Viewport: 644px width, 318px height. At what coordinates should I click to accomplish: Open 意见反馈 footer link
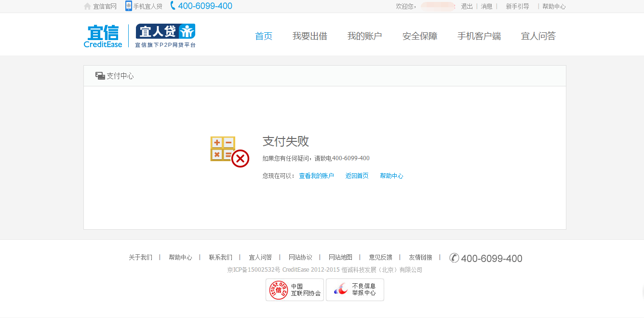point(380,258)
